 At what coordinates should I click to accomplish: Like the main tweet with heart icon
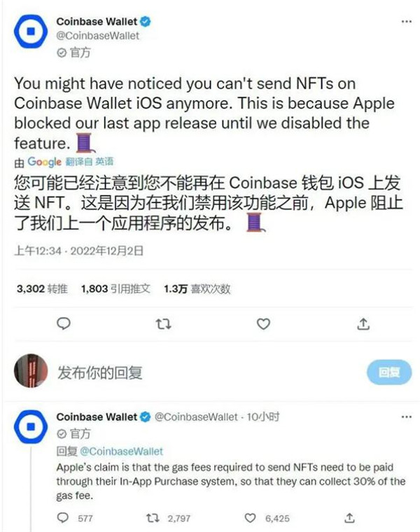click(263, 324)
